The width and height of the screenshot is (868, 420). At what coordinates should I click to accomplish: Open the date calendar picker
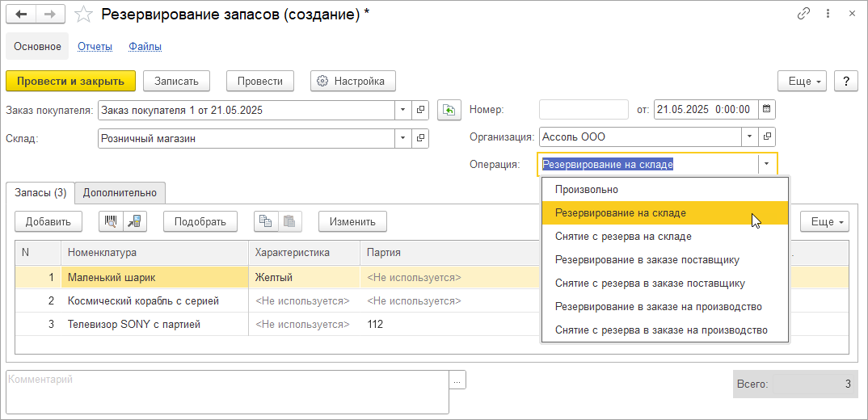click(x=767, y=110)
